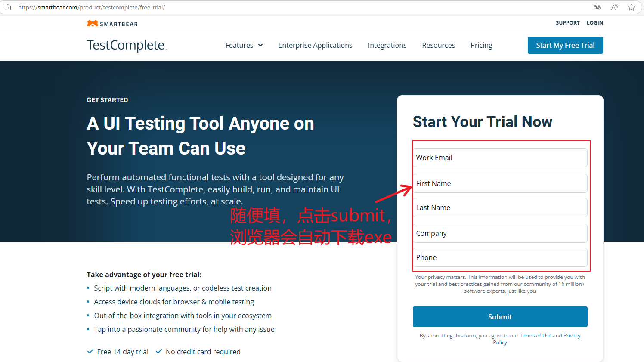Click the LOGIN link
Viewport: 644px width, 362px height.
click(595, 23)
